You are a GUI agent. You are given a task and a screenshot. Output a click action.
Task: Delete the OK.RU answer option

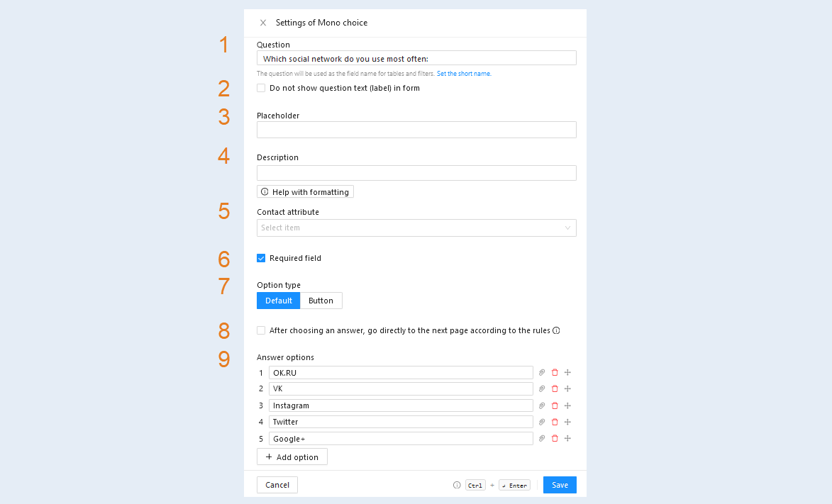tap(555, 372)
